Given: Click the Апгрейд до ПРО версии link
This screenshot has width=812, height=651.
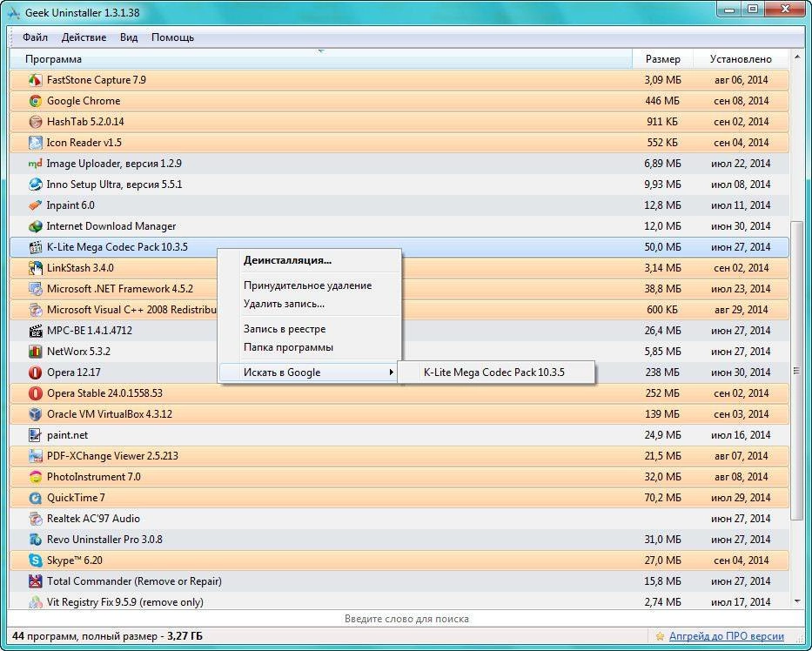Looking at the screenshot, I should tap(726, 636).
